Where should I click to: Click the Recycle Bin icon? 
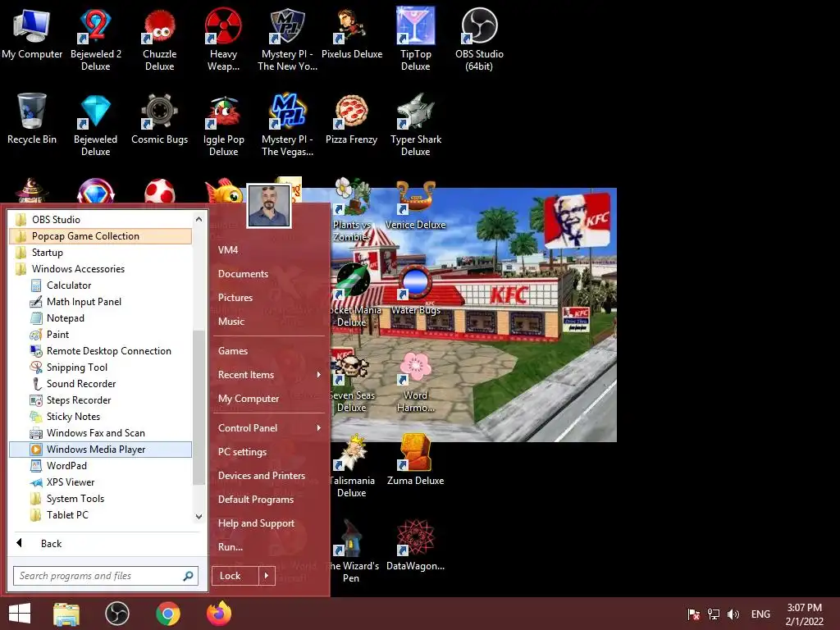[32, 118]
